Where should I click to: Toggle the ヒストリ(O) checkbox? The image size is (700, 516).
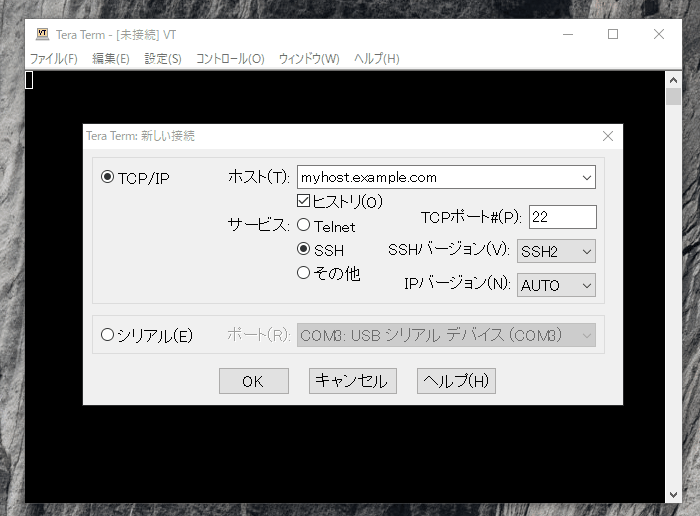304,201
